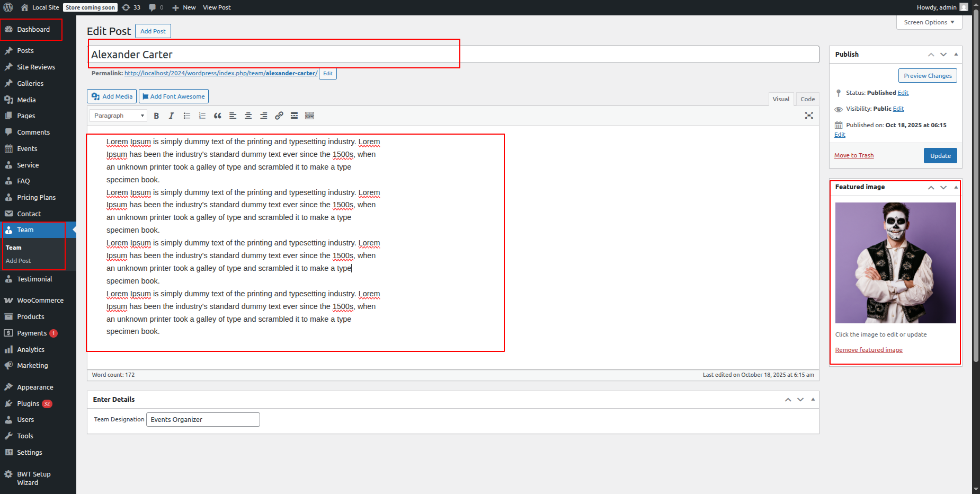Screen dimensions: 980x494
Task: Apply blockquote formatting
Action: (217, 116)
